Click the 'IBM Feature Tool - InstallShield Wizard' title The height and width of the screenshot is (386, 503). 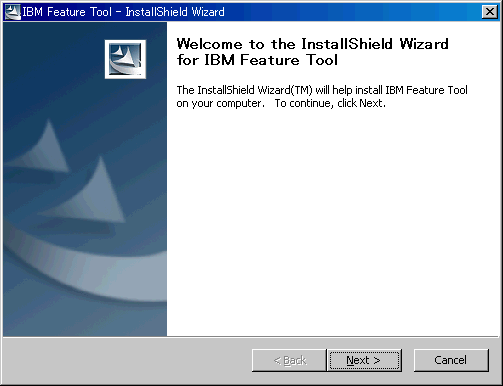pyautogui.click(x=123, y=12)
